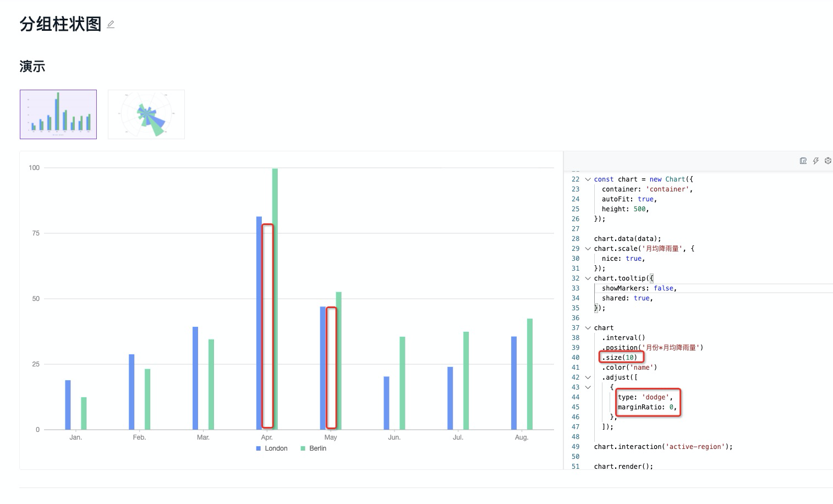Click the pencil edit icon beside 分组柱状图 title

[111, 24]
